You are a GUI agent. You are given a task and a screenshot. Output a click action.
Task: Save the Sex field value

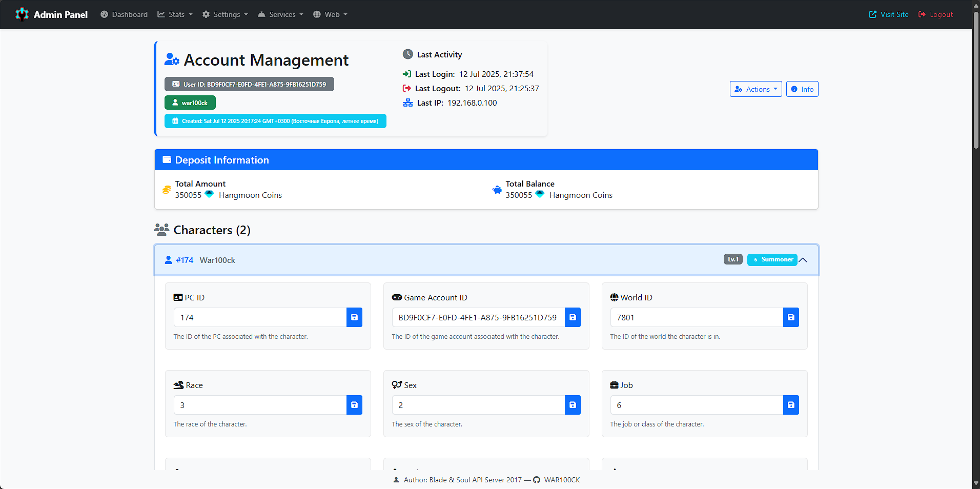click(x=573, y=405)
